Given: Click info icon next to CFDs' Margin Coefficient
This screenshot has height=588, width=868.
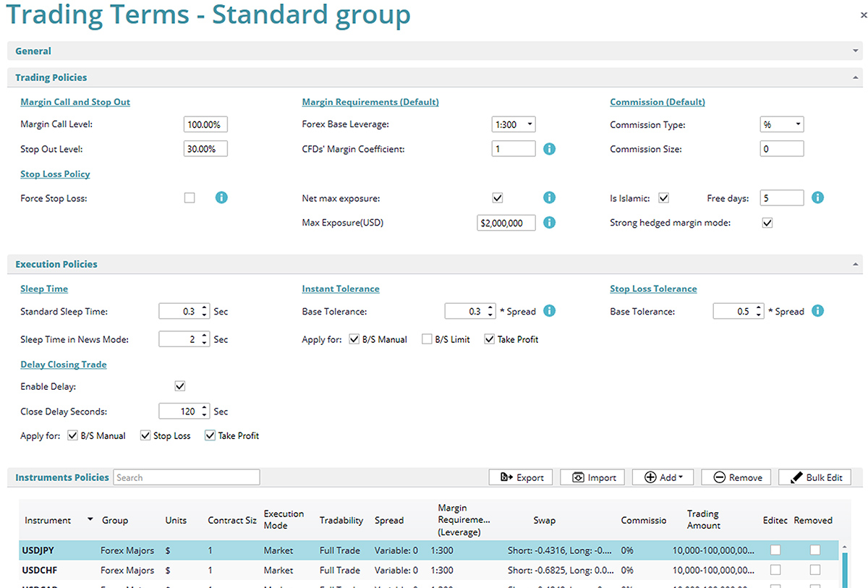Looking at the screenshot, I should tap(549, 149).
